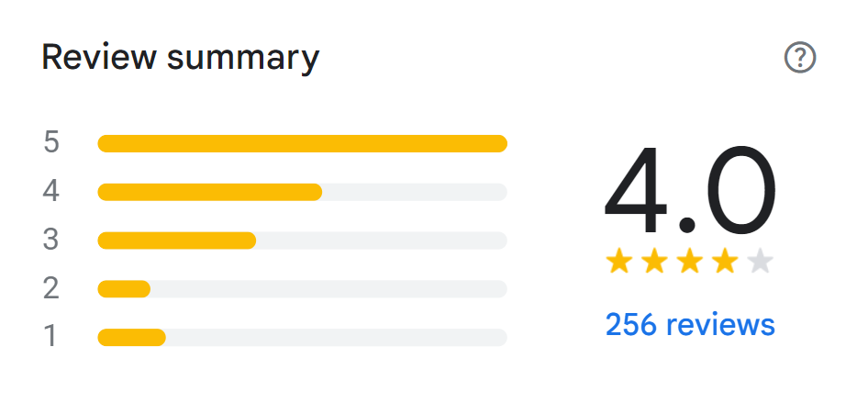Click the gray fifth rating star
The image size is (868, 403).
tap(760, 263)
